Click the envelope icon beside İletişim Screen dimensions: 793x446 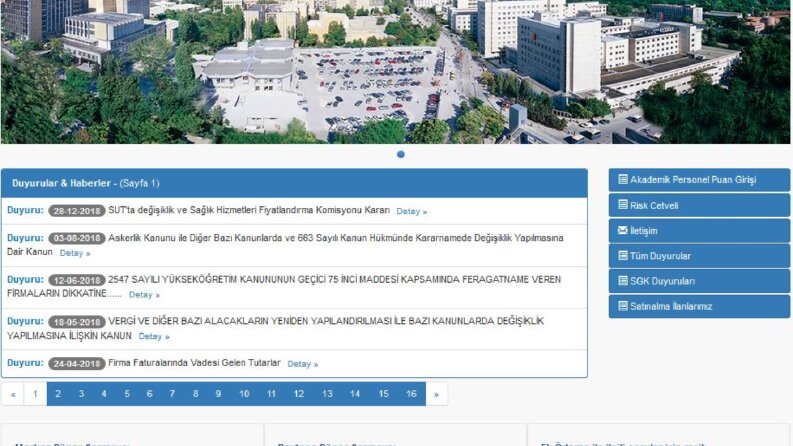623,230
